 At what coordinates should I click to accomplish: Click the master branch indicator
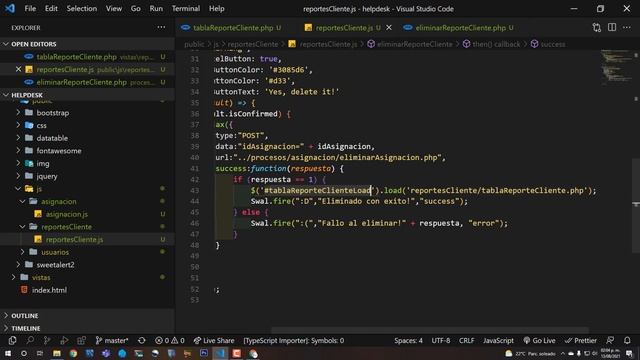111,340
